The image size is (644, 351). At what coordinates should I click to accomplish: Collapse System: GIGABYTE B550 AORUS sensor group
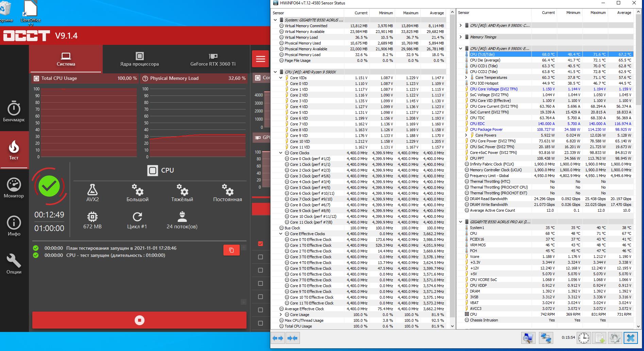(275, 20)
